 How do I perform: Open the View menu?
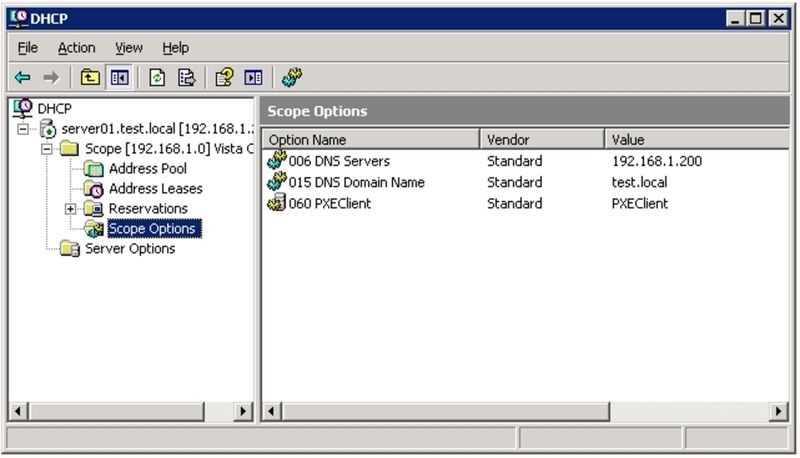pos(129,48)
